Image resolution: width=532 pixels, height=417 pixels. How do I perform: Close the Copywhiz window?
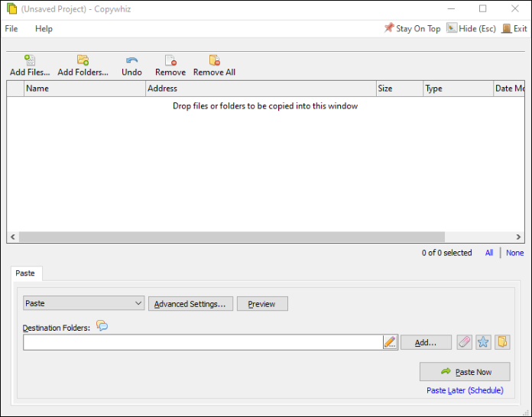[x=514, y=9]
